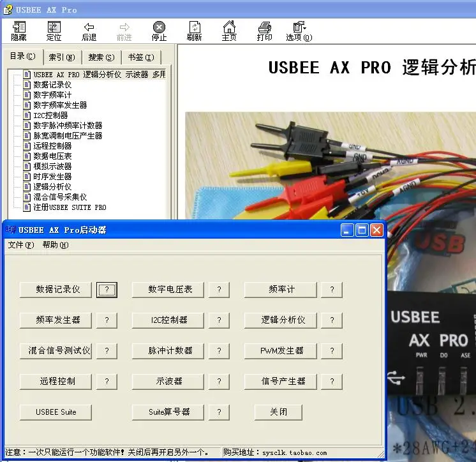
Task: Select the 数字频率发生器 topic in the contents tree
Action: coord(60,105)
